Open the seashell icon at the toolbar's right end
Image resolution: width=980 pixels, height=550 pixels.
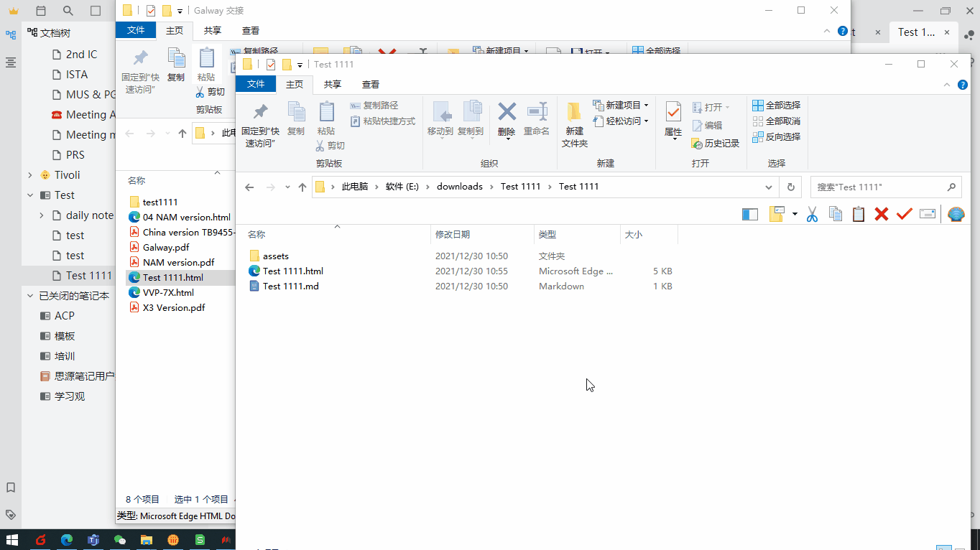point(955,213)
